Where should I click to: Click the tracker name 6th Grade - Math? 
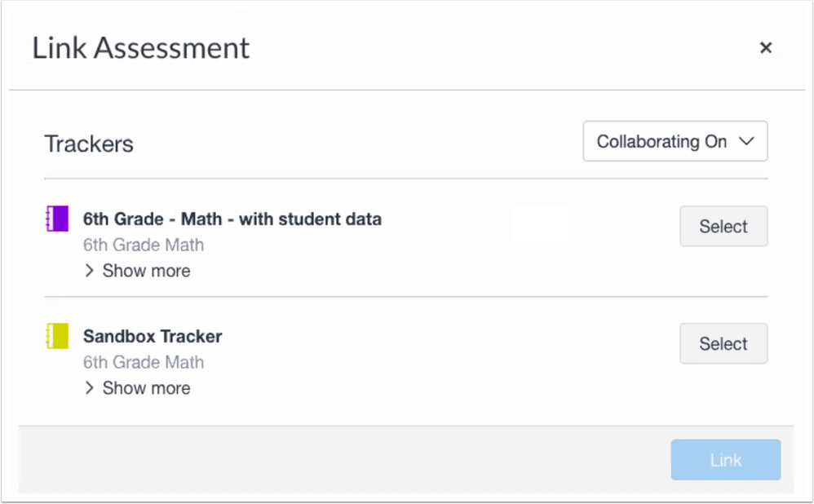pyautogui.click(x=232, y=219)
